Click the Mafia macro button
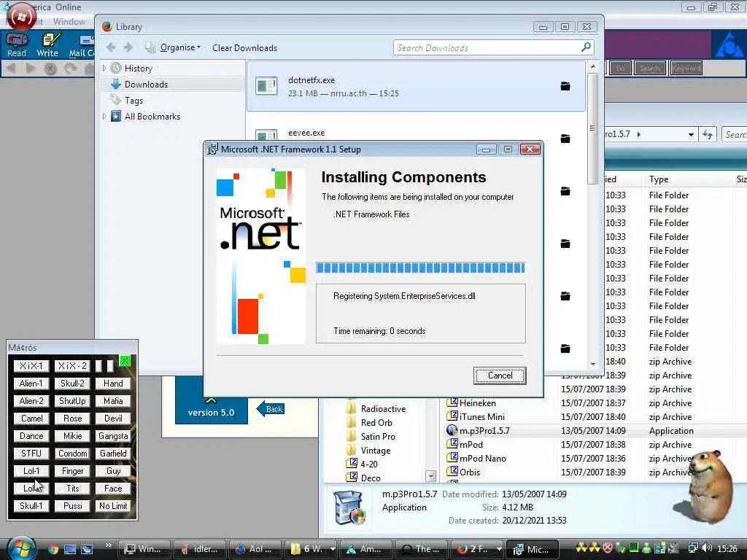This screenshot has height=560, width=747. pyautogui.click(x=113, y=401)
